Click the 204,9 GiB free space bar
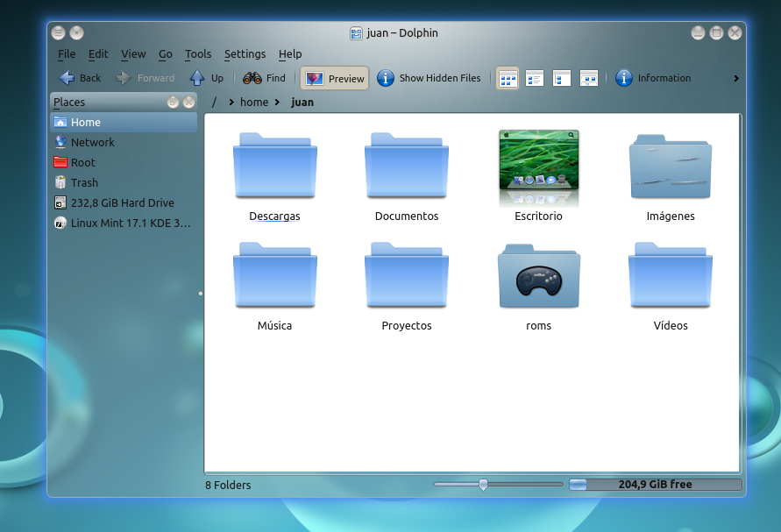Screen dimensions: 781x532 pyautogui.click(x=656, y=485)
